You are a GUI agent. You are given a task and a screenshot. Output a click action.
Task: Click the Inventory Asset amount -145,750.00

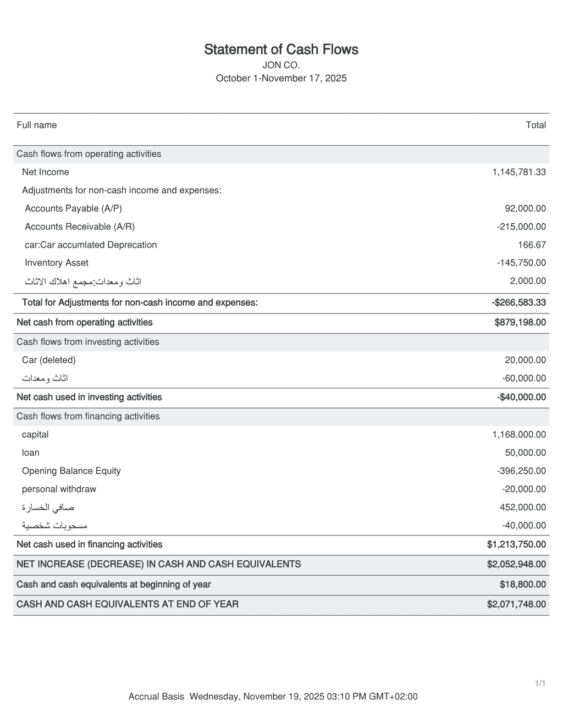521,263
